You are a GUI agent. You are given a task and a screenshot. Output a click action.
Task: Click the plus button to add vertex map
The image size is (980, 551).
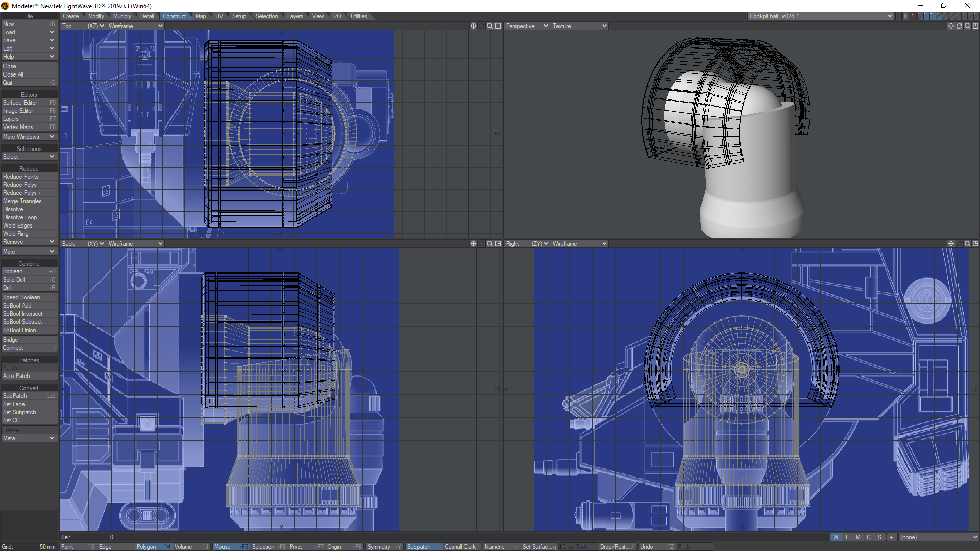pyautogui.click(x=891, y=537)
